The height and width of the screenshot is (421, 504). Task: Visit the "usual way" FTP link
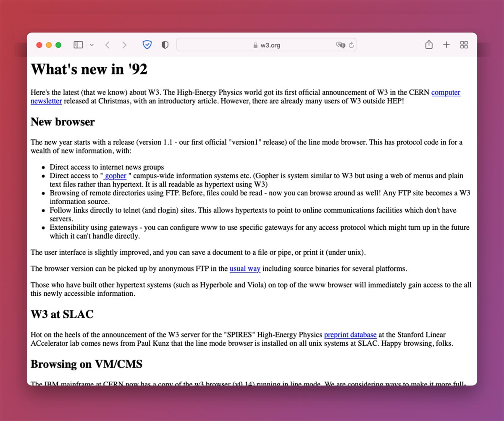(x=245, y=268)
